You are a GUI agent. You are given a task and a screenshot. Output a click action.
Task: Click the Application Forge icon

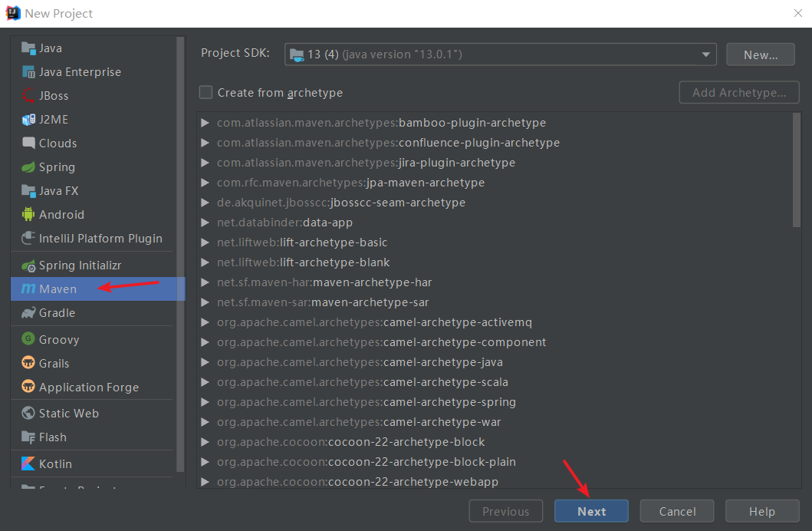(x=28, y=387)
